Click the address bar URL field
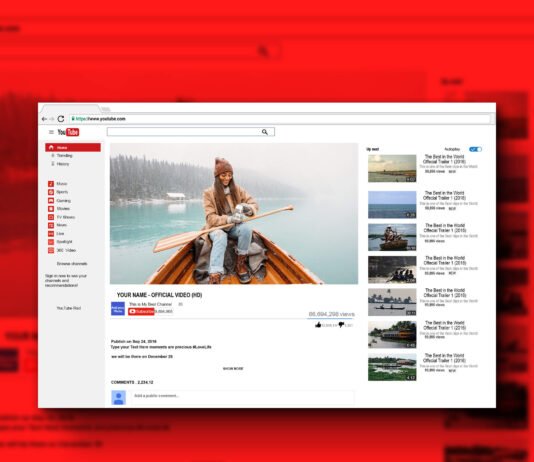Viewport: 534px width, 462px height. [280, 119]
